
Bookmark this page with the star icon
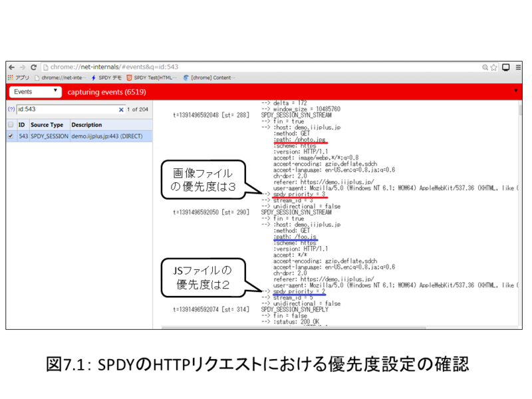point(493,68)
